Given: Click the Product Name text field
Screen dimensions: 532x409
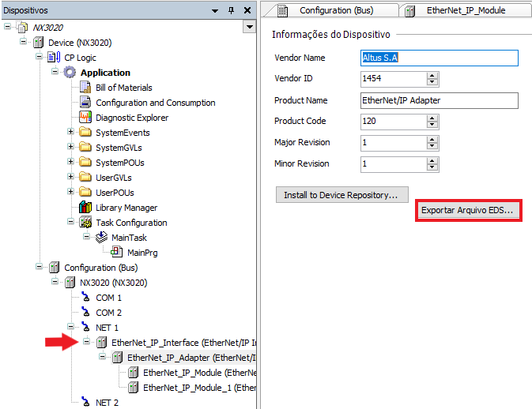Looking at the screenshot, I should (439, 100).
